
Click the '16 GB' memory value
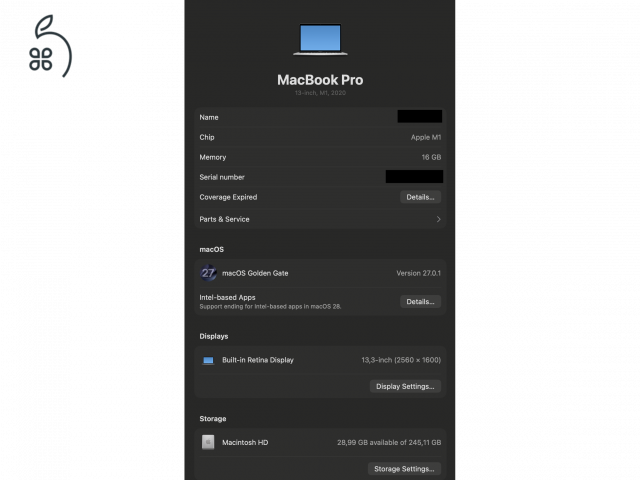point(431,157)
